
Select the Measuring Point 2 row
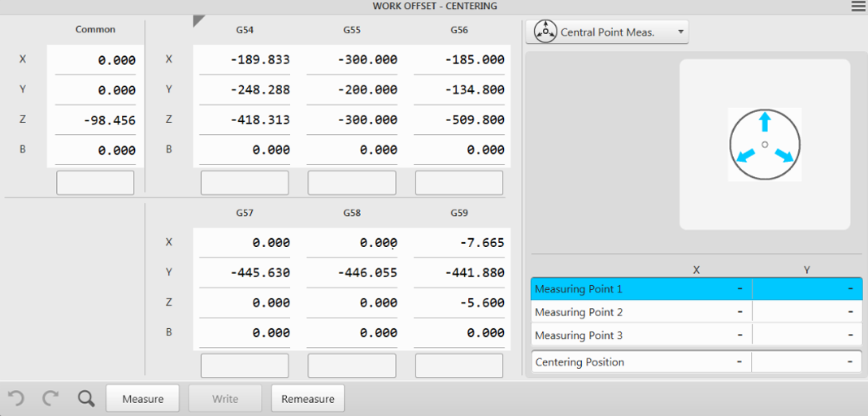click(697, 312)
